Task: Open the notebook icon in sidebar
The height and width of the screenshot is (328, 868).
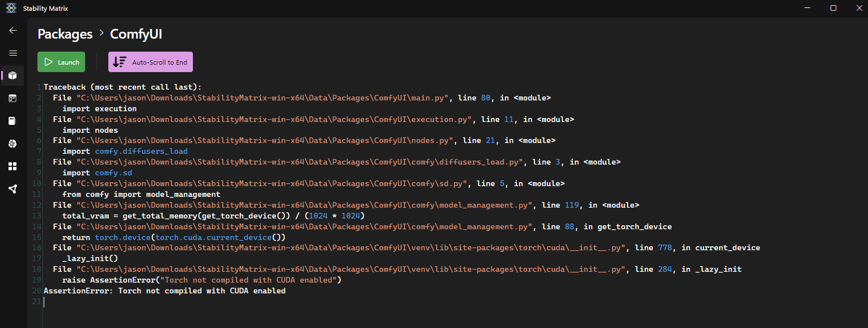Action: (12, 121)
